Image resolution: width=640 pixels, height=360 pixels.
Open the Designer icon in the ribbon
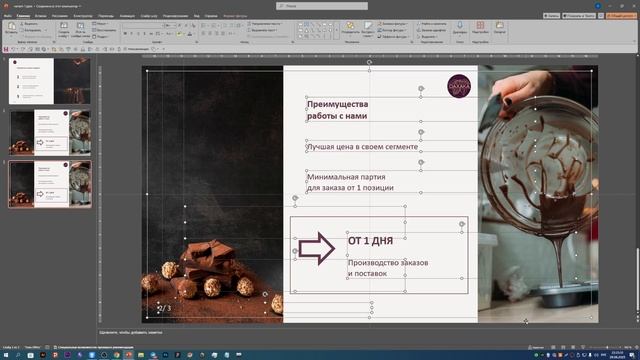coord(500,26)
